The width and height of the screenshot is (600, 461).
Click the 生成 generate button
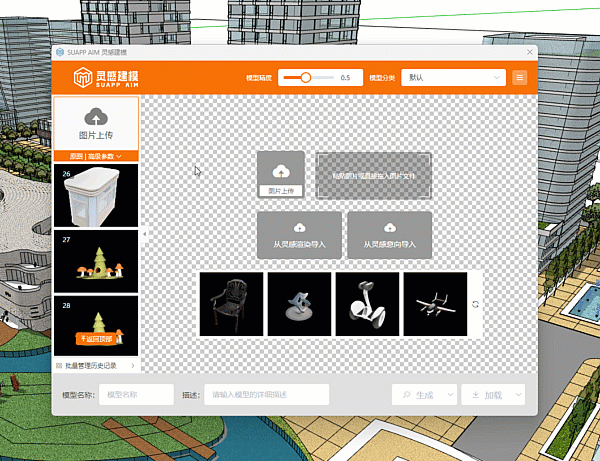417,395
